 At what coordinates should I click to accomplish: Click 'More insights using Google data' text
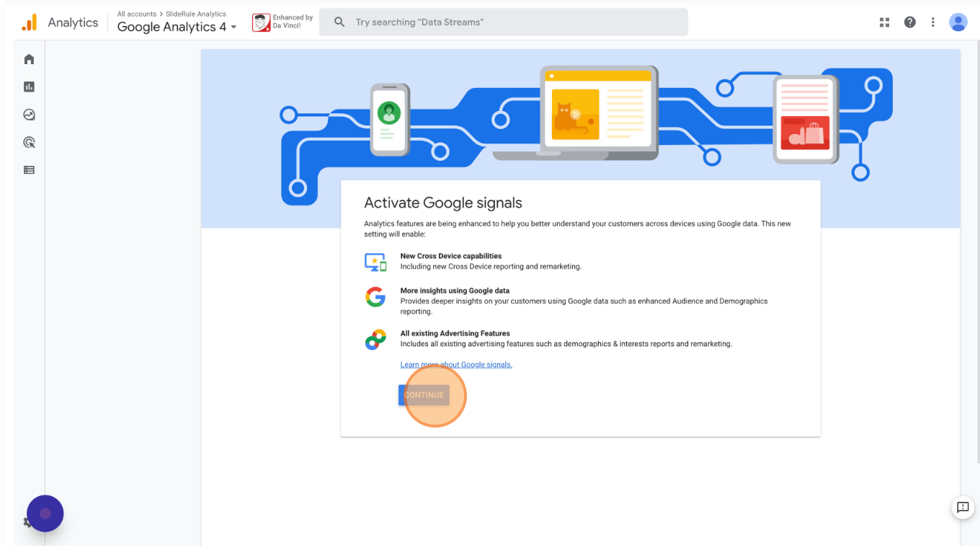455,291
